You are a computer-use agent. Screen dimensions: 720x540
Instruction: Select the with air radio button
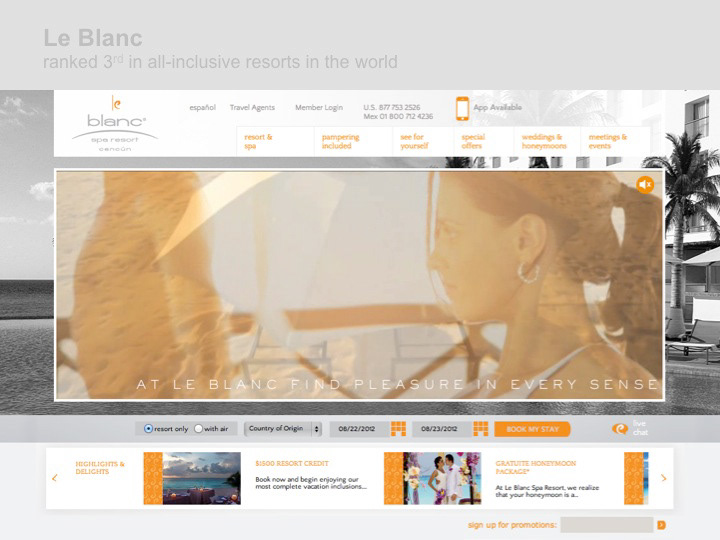coord(198,428)
